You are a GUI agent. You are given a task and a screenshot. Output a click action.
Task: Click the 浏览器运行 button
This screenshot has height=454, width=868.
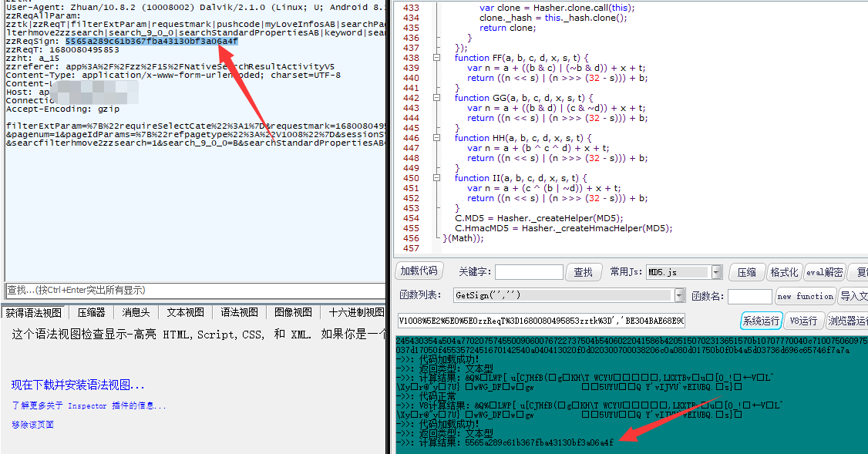click(847, 321)
